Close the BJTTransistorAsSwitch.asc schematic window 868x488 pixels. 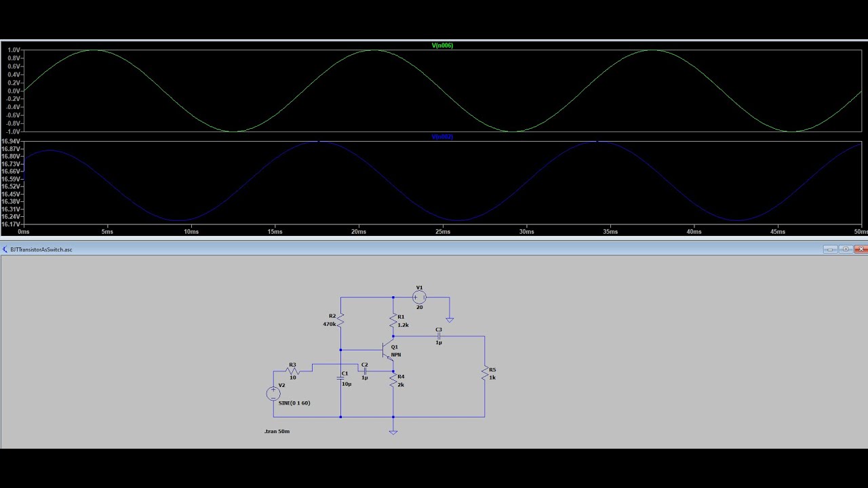tap(861, 249)
